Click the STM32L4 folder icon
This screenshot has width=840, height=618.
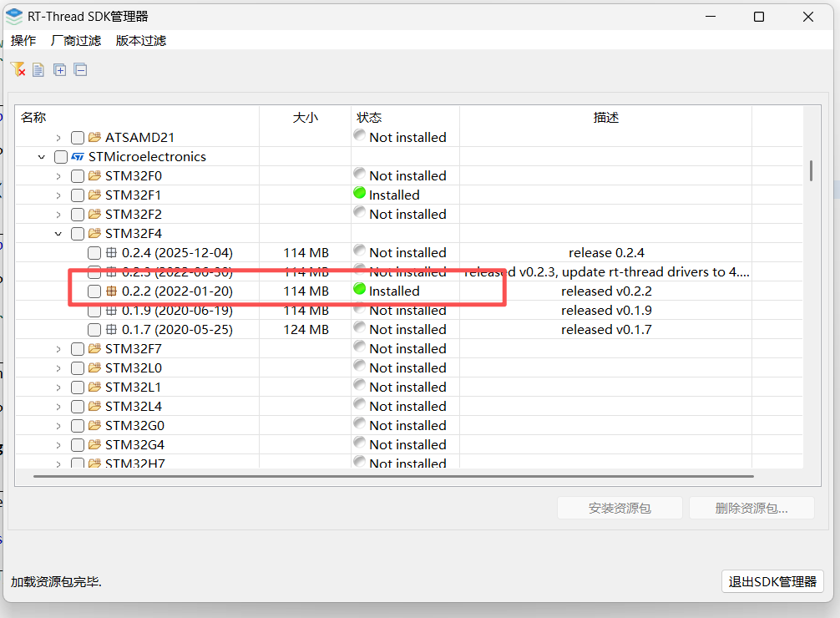[x=95, y=406]
